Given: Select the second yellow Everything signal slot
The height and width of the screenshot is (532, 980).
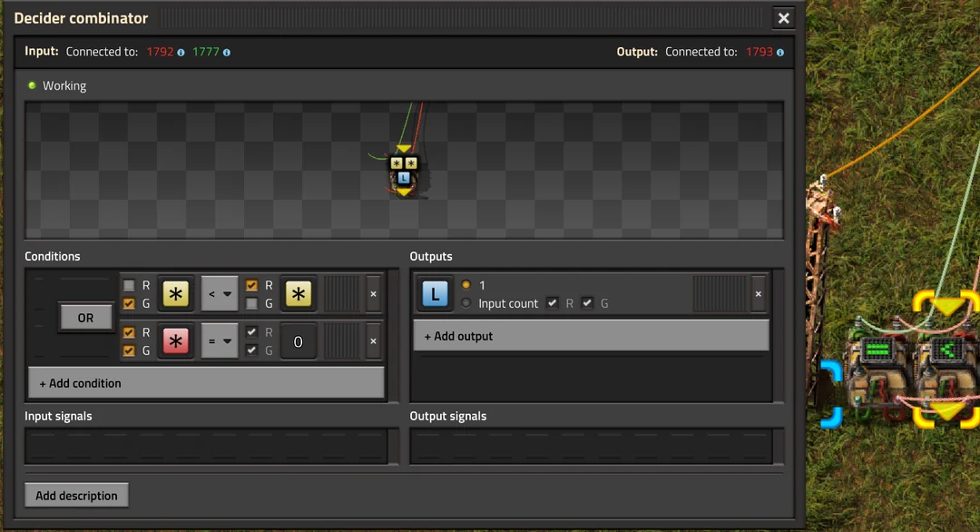Looking at the screenshot, I should click(299, 294).
